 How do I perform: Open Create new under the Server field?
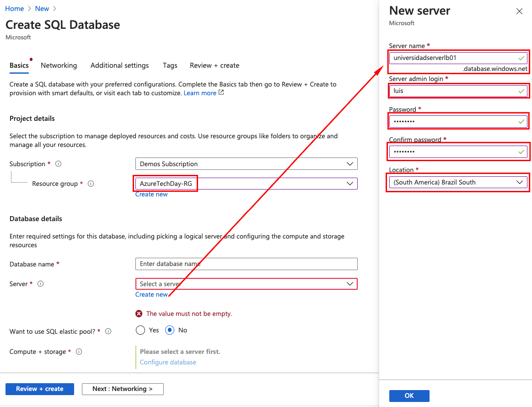[x=151, y=294]
